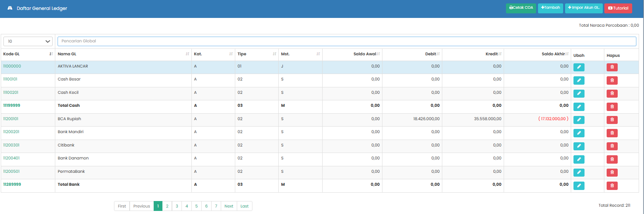Go to page 4
The image size is (644, 214).
point(187,206)
